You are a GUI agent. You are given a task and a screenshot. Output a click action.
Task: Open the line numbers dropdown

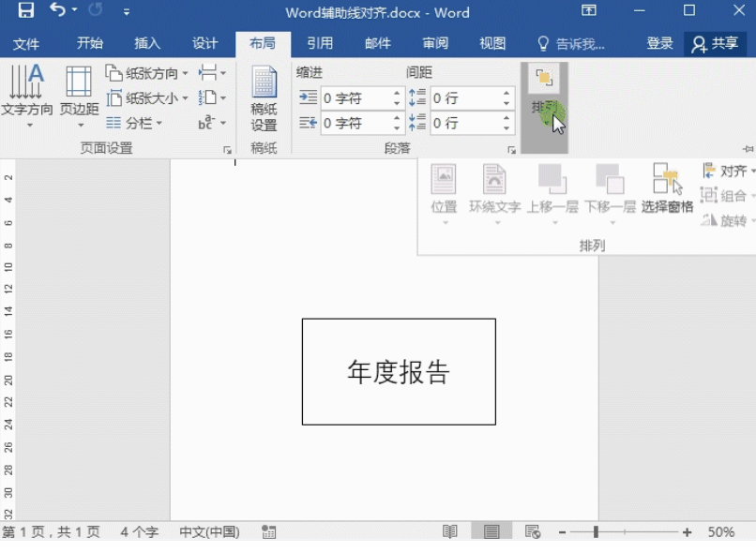(x=212, y=98)
